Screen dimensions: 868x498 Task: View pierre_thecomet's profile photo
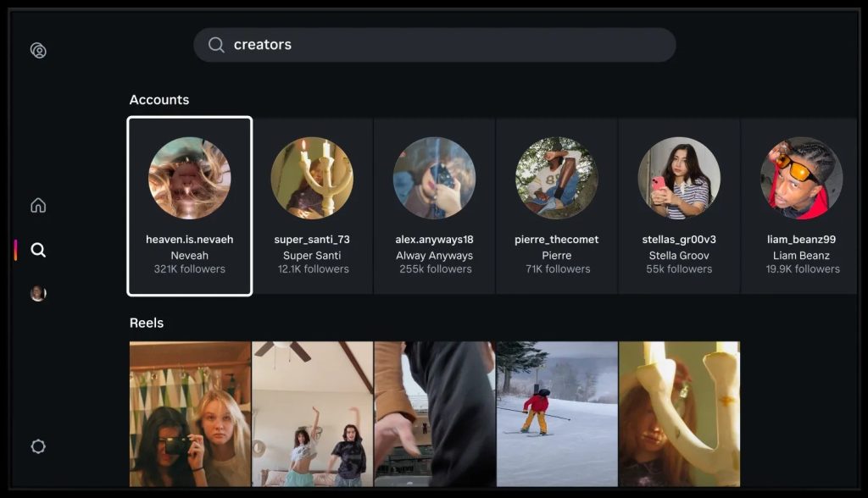tap(556, 179)
